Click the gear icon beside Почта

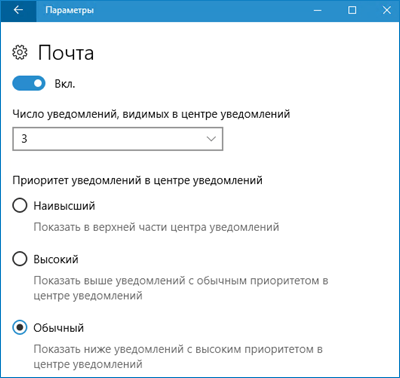click(x=20, y=53)
